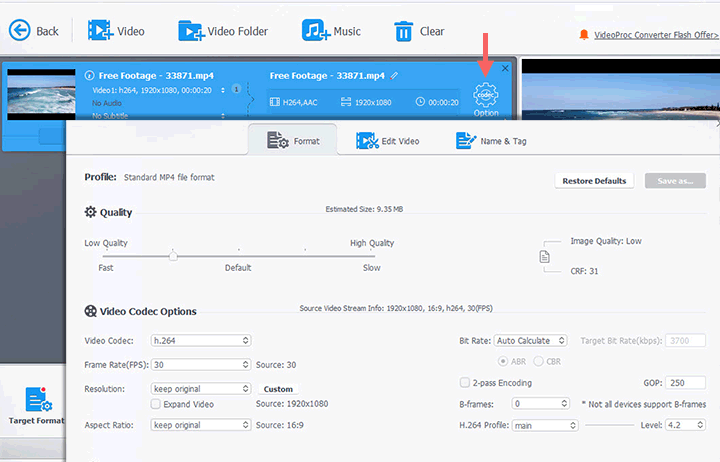Screen dimensions: 720x462
Task: Open the Frame Rate (FPS) dropdown
Action: [200, 365]
